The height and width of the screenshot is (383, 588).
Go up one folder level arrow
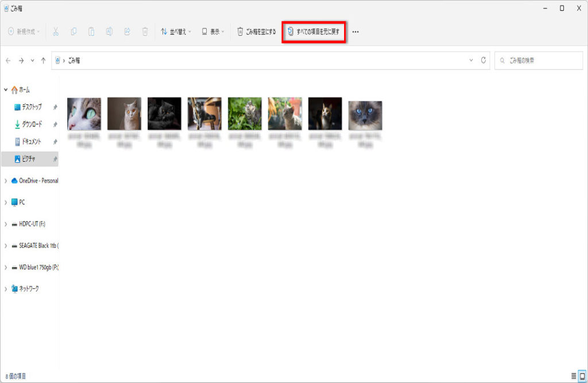click(x=44, y=60)
